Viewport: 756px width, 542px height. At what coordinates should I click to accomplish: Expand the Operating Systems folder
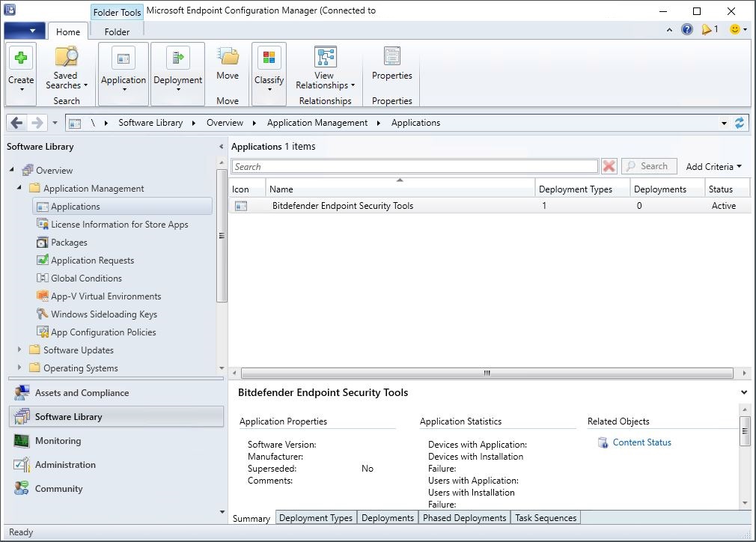click(x=19, y=368)
